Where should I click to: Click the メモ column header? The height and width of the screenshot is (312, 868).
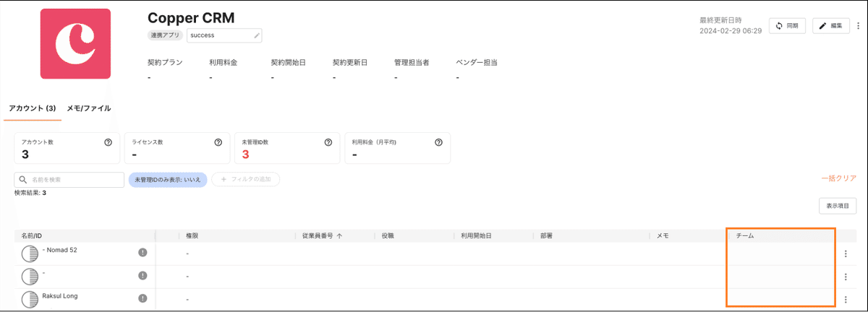coord(662,235)
